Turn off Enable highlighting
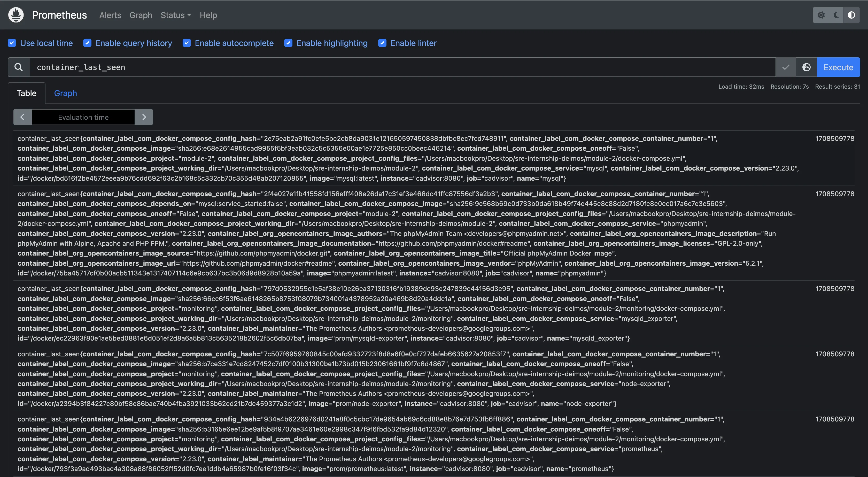Viewport: 868px width, 477px height. pyautogui.click(x=288, y=43)
